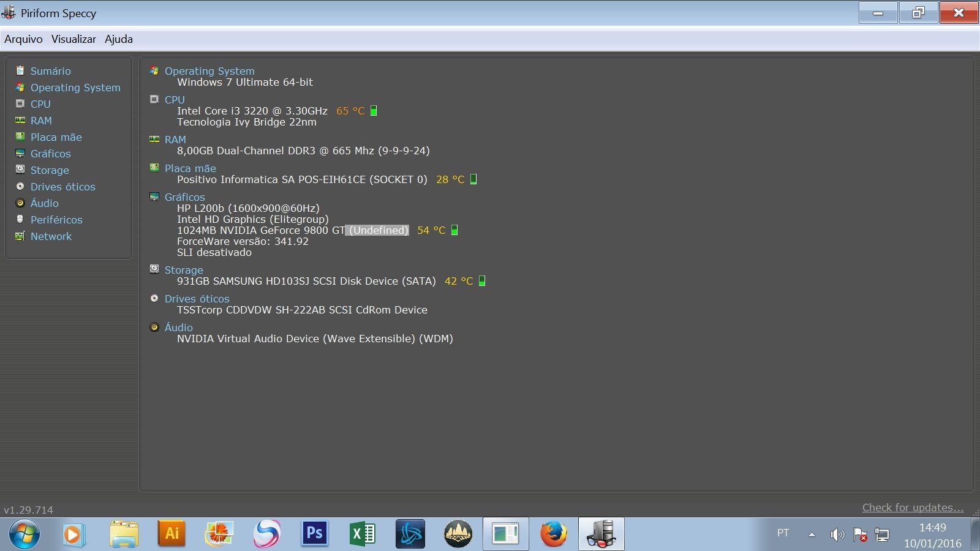Open the Drives óticos heading link in summary
Screen dimensions: 980x551
(197, 299)
